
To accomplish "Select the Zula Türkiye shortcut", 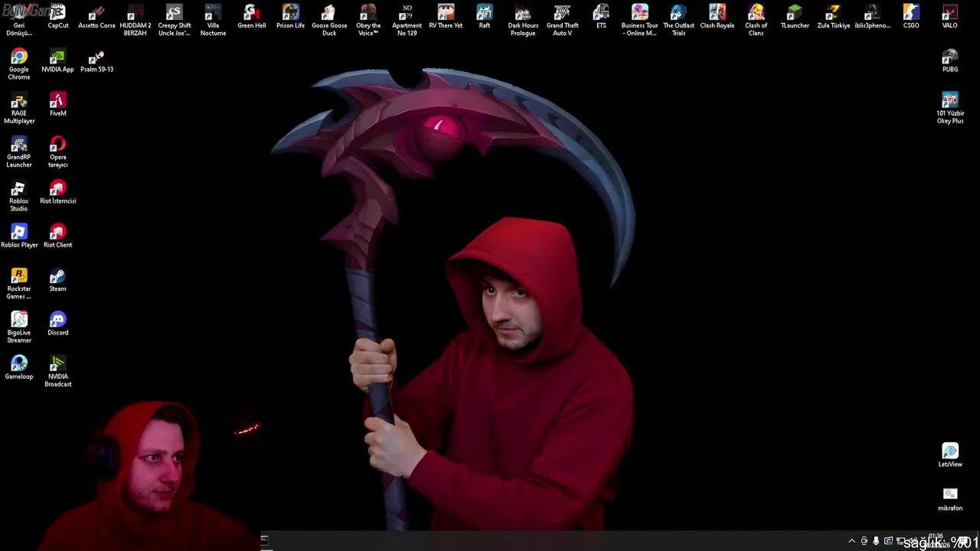I will 834,17.
